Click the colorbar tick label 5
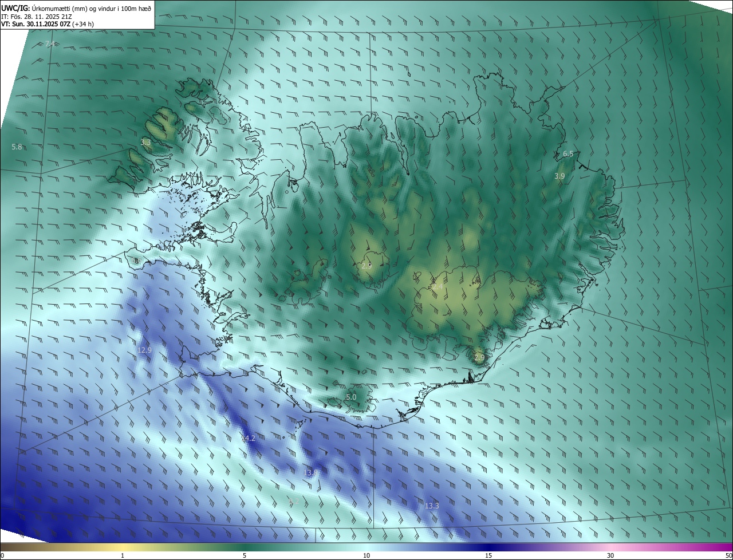The height and width of the screenshot is (560, 733). coord(245,555)
